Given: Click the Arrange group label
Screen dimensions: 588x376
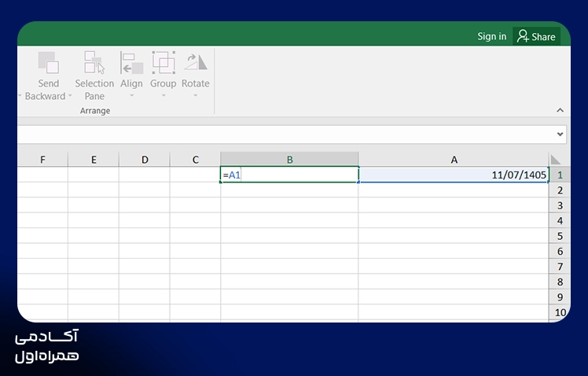Looking at the screenshot, I should tap(95, 111).
